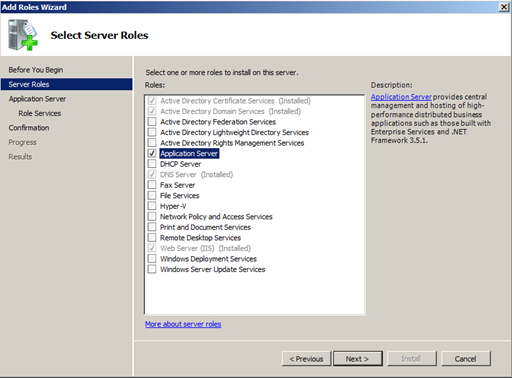Go back with the Previous button
The image size is (512, 378).
click(x=306, y=359)
